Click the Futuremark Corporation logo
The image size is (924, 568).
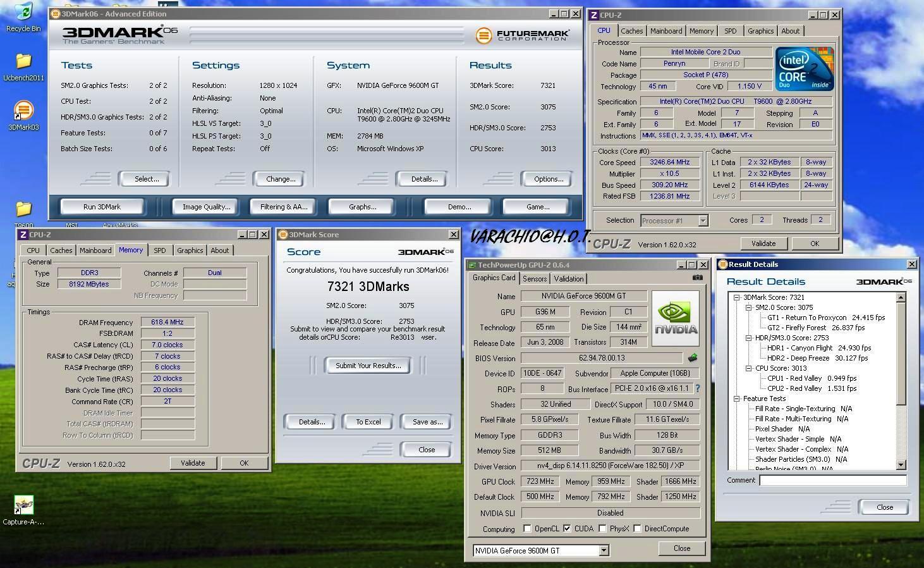click(x=522, y=35)
